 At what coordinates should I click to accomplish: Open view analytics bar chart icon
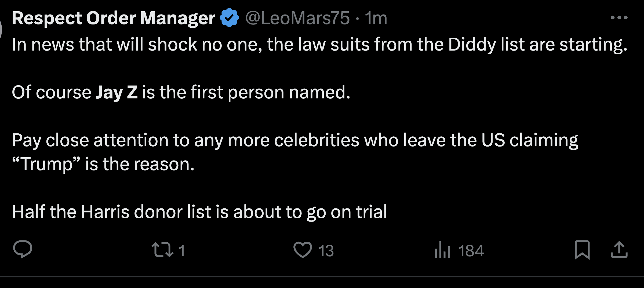tap(442, 250)
